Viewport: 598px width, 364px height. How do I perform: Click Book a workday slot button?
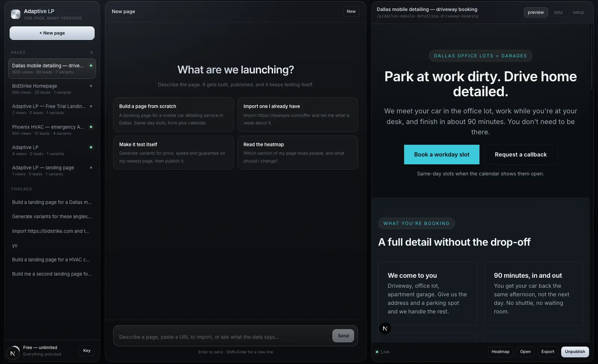[x=441, y=155]
